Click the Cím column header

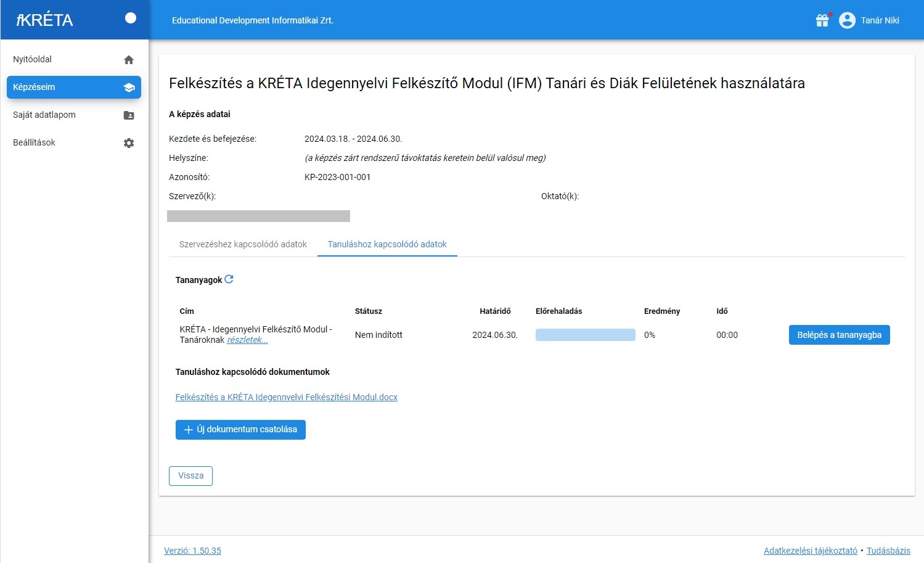tap(187, 311)
